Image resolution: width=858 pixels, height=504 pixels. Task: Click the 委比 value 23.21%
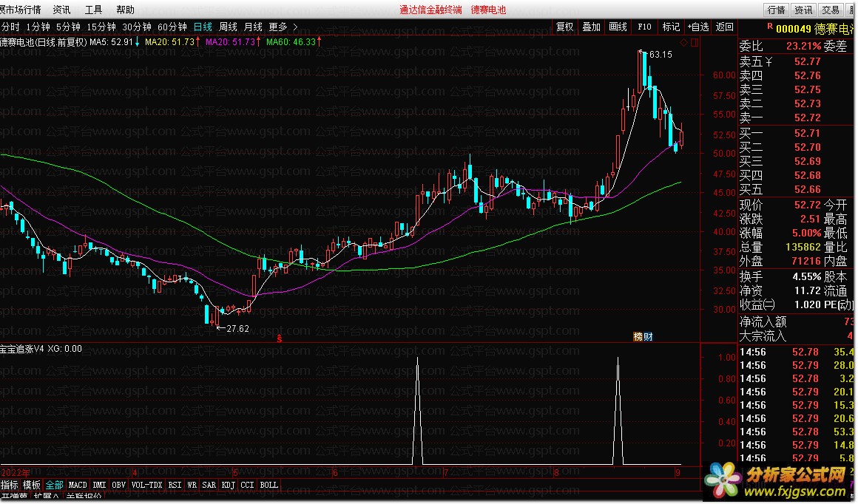pos(804,47)
